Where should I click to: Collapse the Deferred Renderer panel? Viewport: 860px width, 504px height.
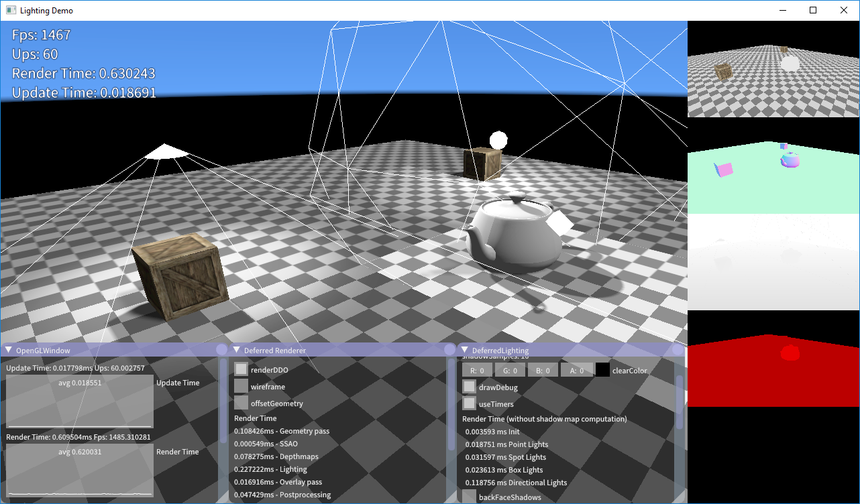click(x=237, y=350)
